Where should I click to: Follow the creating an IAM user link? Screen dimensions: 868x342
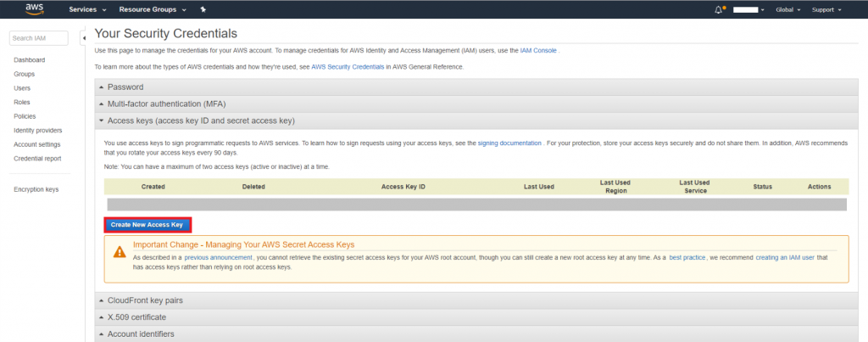783,258
